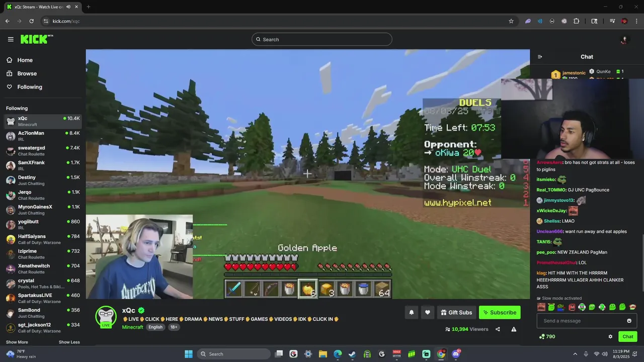Open yogiibutt's channel from sidebar
The width and height of the screenshot is (644, 362).
pyautogui.click(x=43, y=224)
